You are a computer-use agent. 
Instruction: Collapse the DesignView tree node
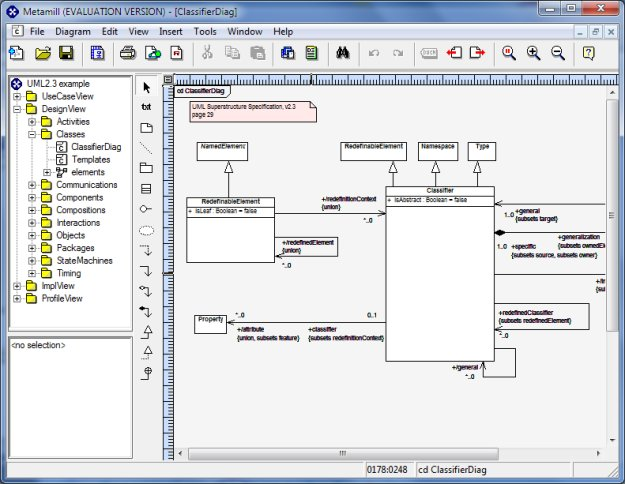17,109
